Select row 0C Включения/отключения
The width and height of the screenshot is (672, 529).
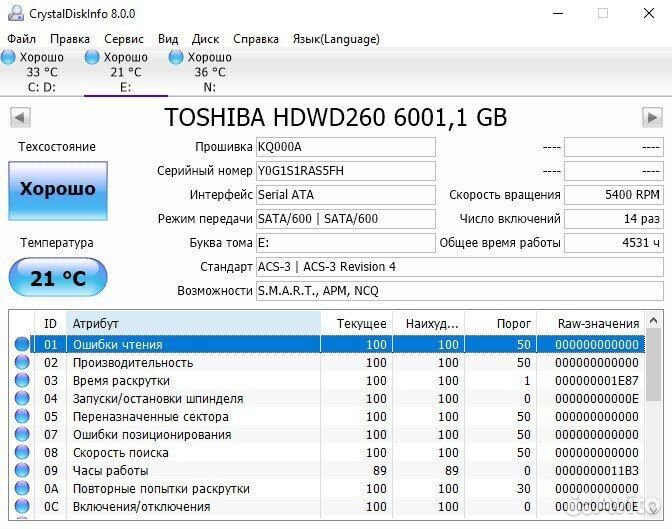[327, 507]
